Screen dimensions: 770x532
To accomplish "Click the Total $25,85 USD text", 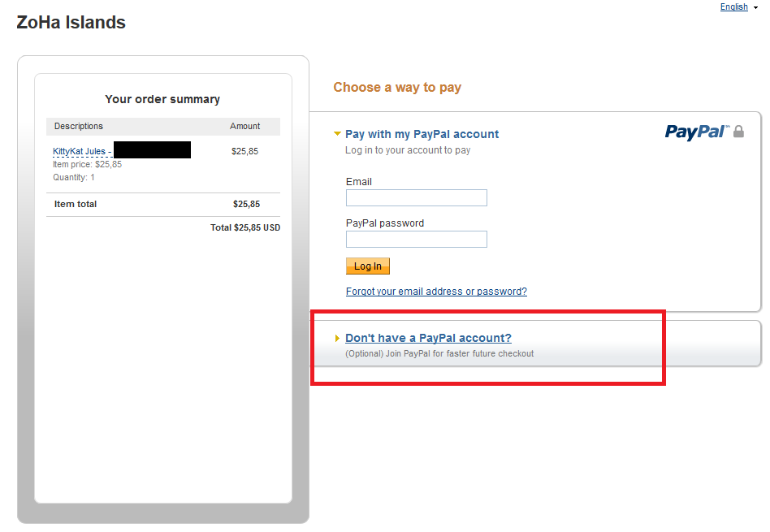I will [x=245, y=228].
